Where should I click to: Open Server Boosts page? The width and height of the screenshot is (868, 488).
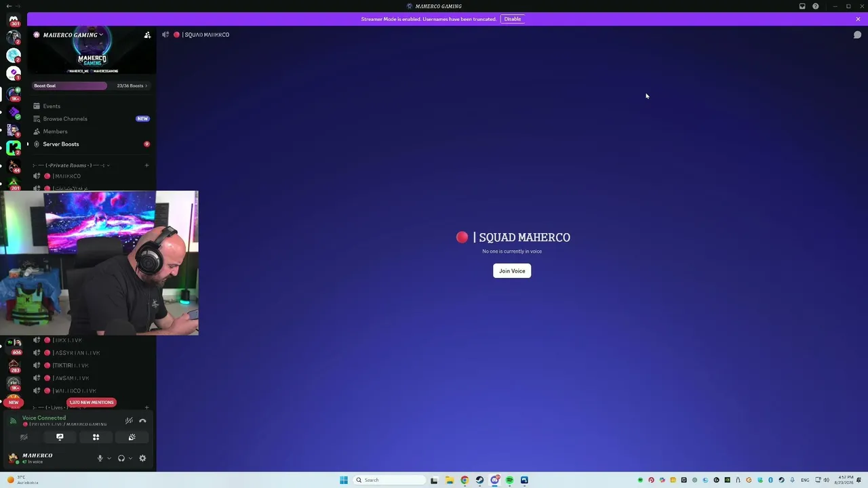(x=91, y=144)
